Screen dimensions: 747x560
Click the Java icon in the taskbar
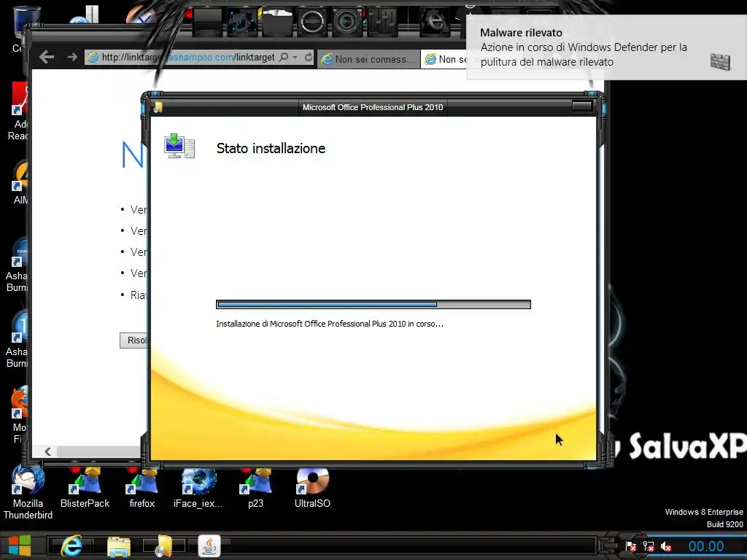[x=209, y=545]
